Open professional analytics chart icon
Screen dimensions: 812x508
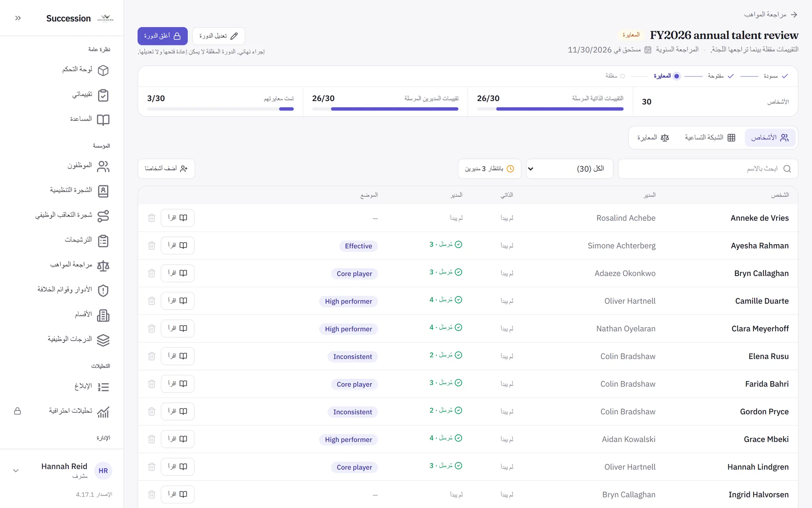point(103,412)
